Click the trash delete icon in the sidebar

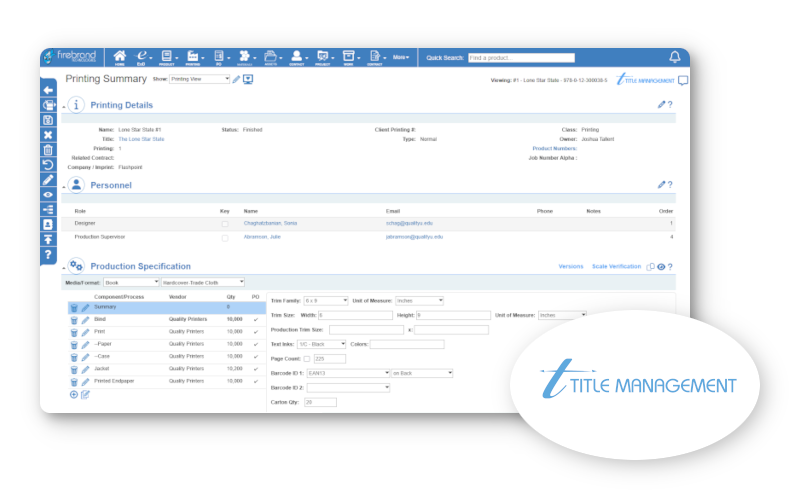48,150
